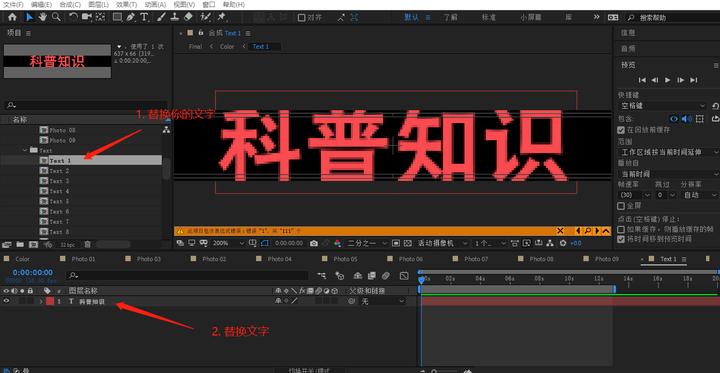Select the Unified Camera tool
The width and height of the screenshot is (720, 373).
pos(86,17)
